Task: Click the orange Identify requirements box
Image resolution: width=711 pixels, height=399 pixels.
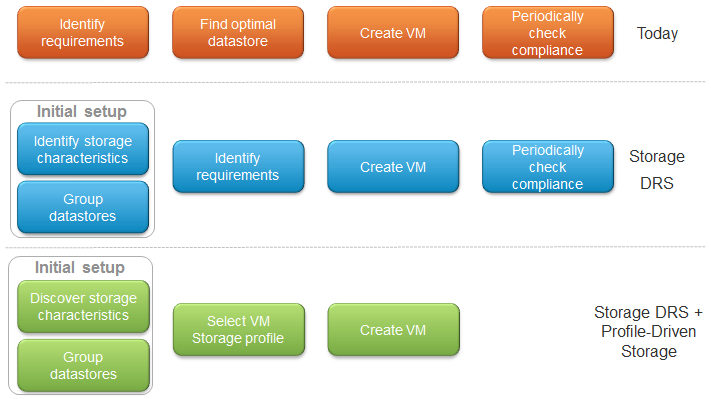Action: [83, 33]
